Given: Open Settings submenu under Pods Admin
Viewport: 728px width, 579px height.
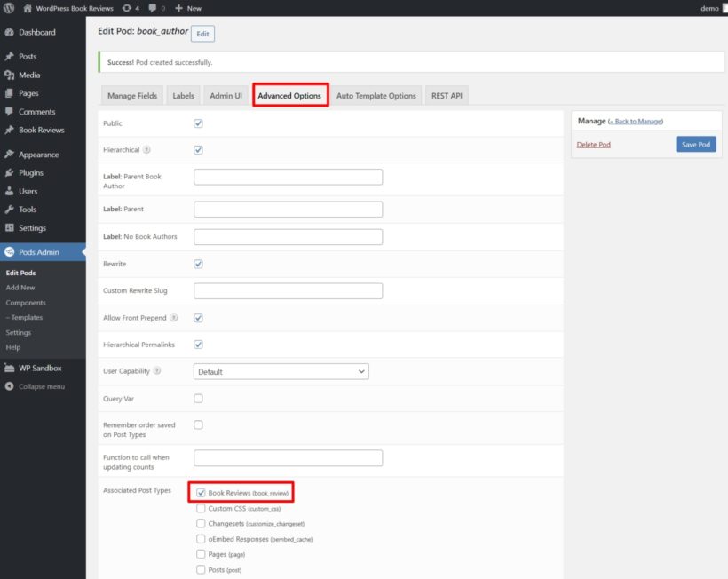Looking at the screenshot, I should point(18,332).
